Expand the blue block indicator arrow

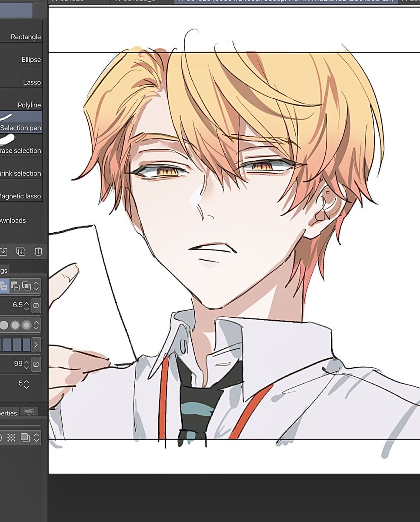[36, 345]
